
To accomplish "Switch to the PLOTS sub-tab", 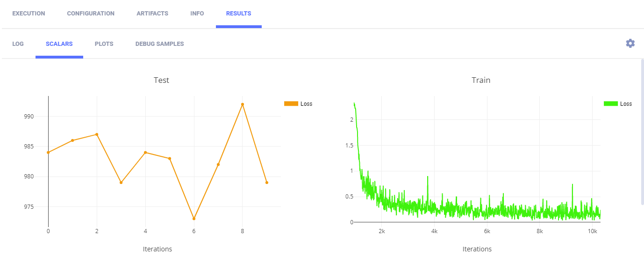I will click(104, 44).
